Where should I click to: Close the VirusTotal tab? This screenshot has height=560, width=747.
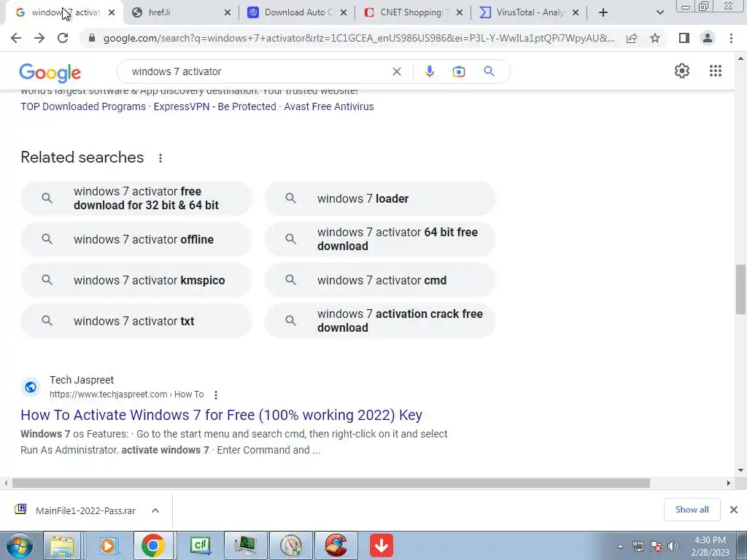575,13
